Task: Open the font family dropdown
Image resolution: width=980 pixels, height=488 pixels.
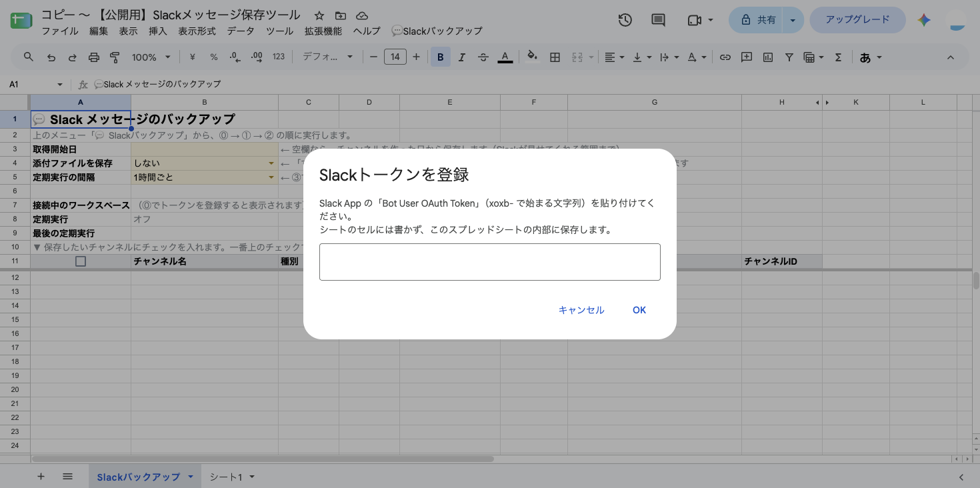Action: point(328,57)
